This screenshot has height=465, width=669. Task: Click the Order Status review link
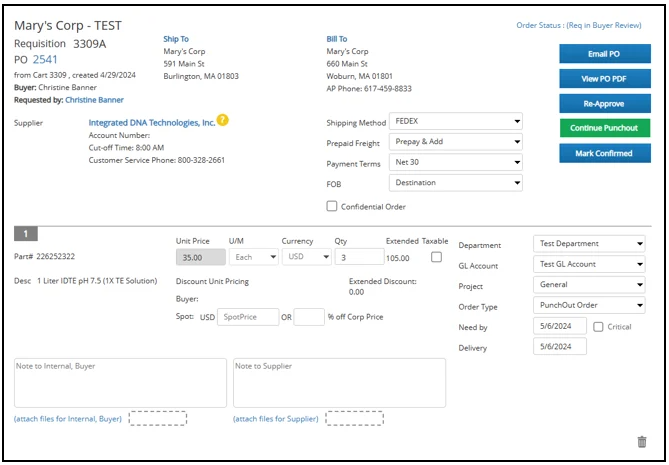coord(579,25)
